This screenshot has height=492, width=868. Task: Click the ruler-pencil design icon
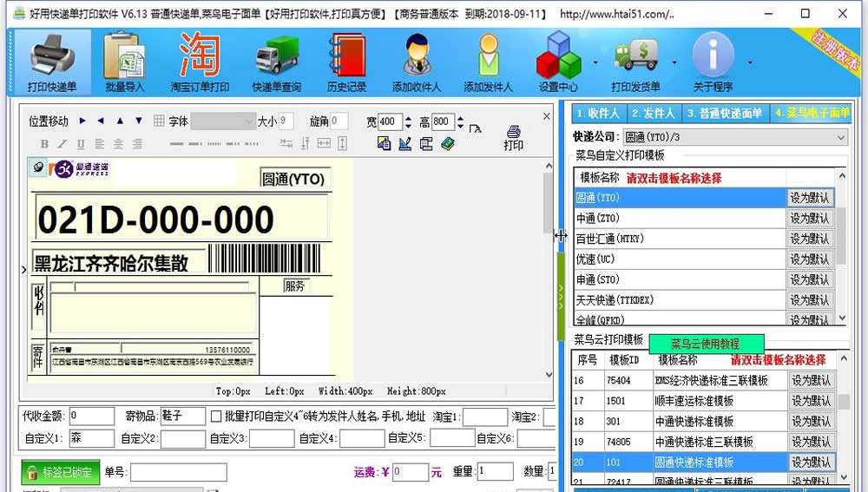[x=405, y=144]
